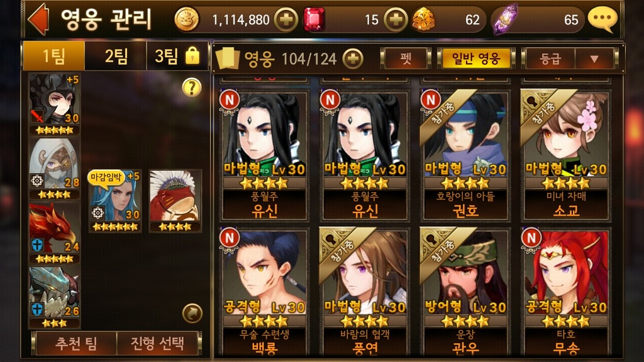Select the phoenix team member portrait

pos(54,233)
